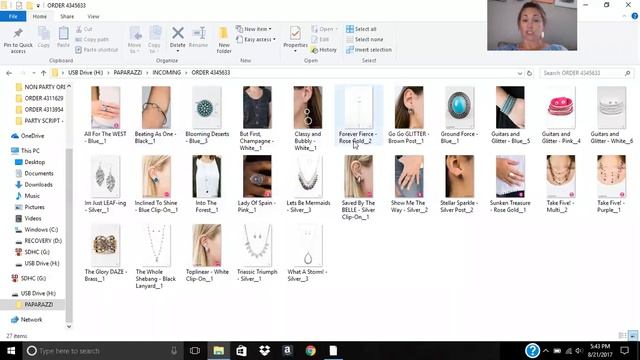Switch to the View ribbon tab
This screenshot has width=640, height=360.
(x=93, y=16)
